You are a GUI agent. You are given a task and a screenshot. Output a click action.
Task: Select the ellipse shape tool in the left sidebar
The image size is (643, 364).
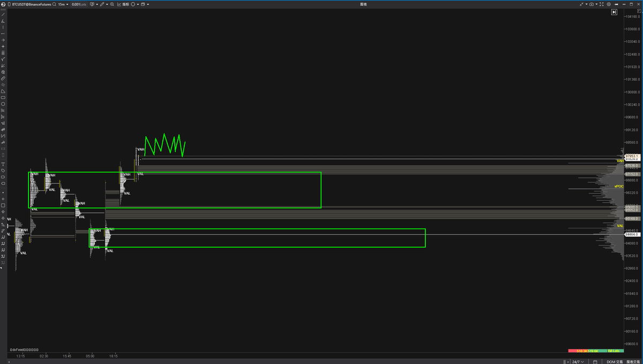click(3, 104)
